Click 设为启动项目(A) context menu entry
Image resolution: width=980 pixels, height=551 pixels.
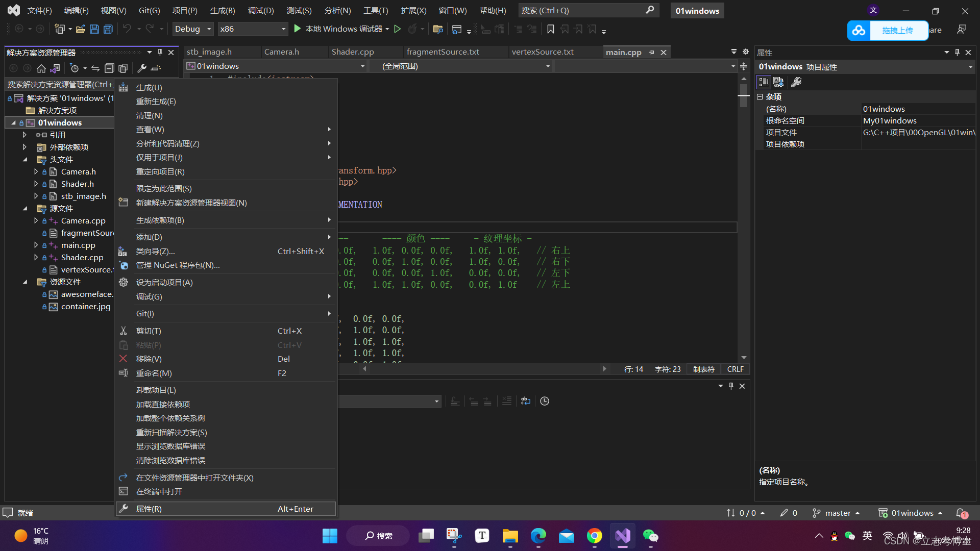164,282
